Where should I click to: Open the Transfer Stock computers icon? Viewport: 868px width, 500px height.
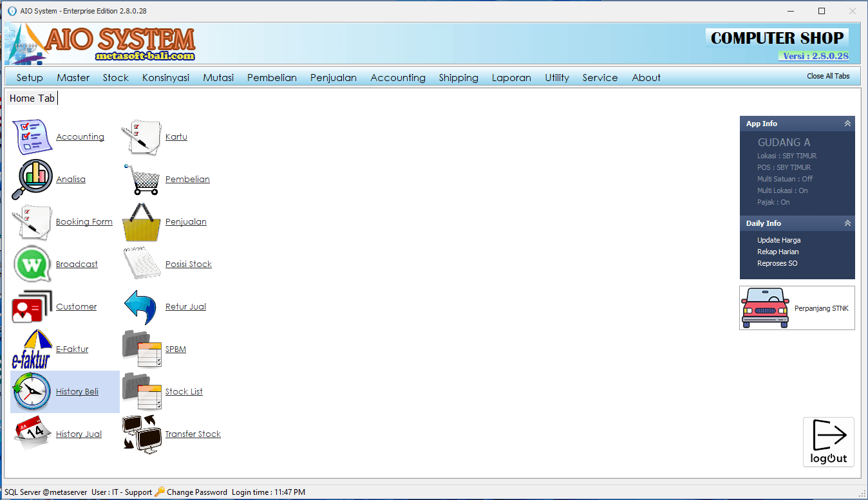click(x=142, y=434)
